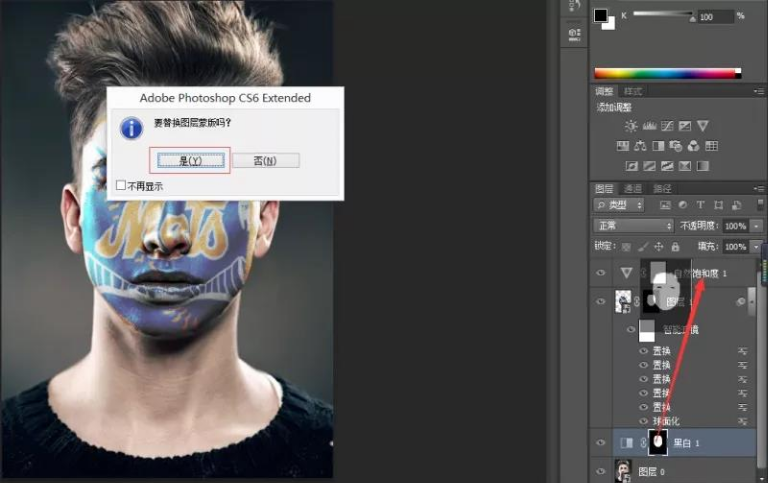Click the collapsed dock panel icon
Screen dimensions: 768x483
tap(574, 34)
